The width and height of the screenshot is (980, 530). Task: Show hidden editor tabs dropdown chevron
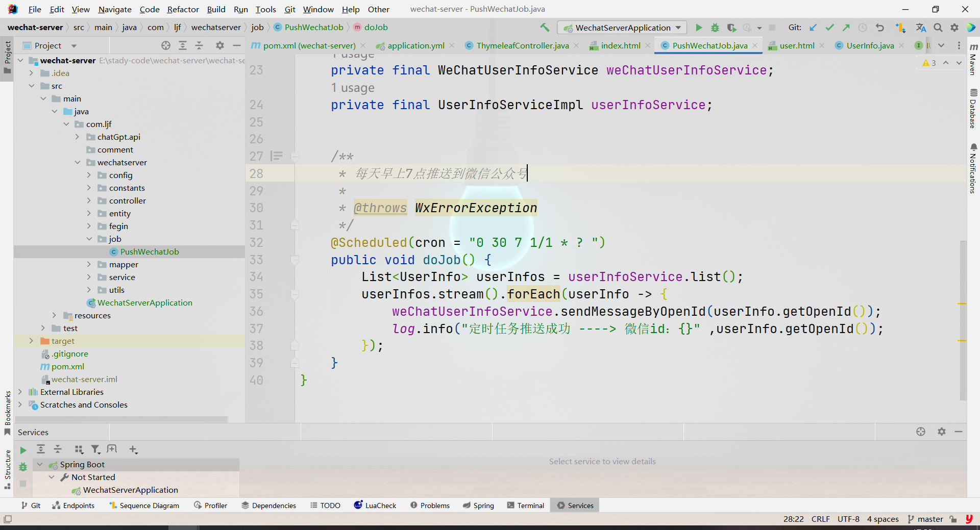tap(941, 45)
